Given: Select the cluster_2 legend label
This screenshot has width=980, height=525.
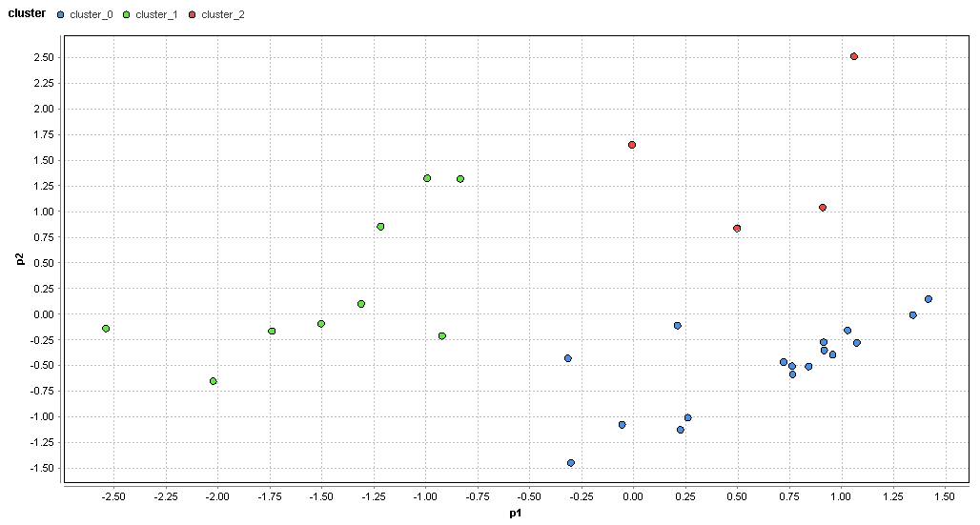Looking at the screenshot, I should click(223, 14).
